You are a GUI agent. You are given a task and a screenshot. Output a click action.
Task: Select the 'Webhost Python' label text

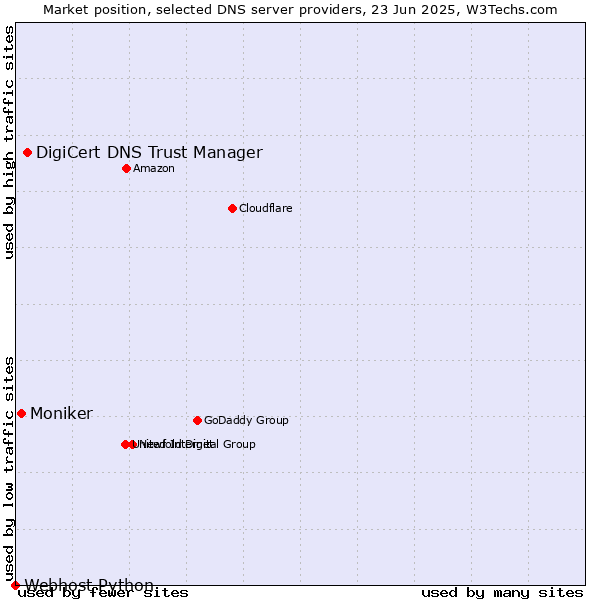89,585
